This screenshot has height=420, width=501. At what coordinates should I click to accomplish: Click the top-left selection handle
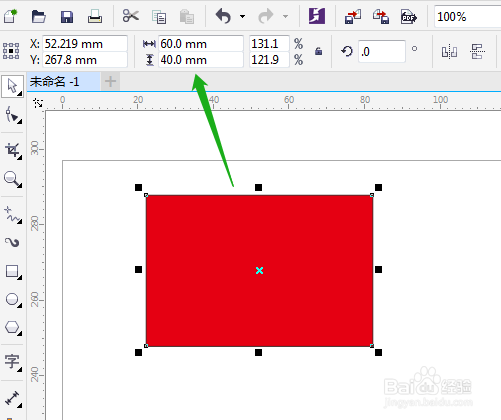(x=138, y=188)
